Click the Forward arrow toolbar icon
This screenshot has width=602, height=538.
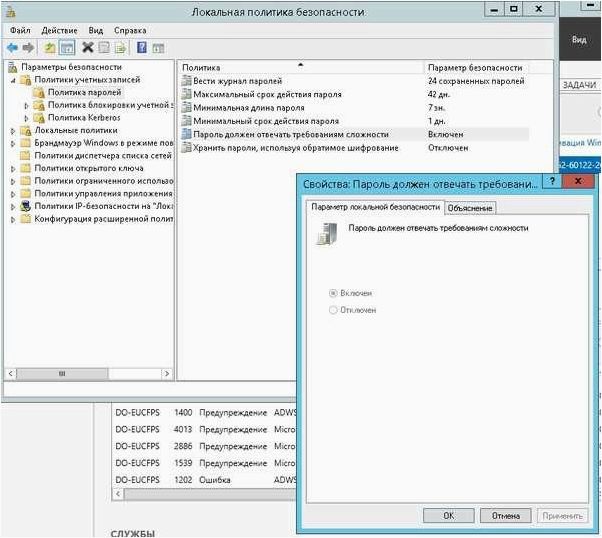[28, 48]
